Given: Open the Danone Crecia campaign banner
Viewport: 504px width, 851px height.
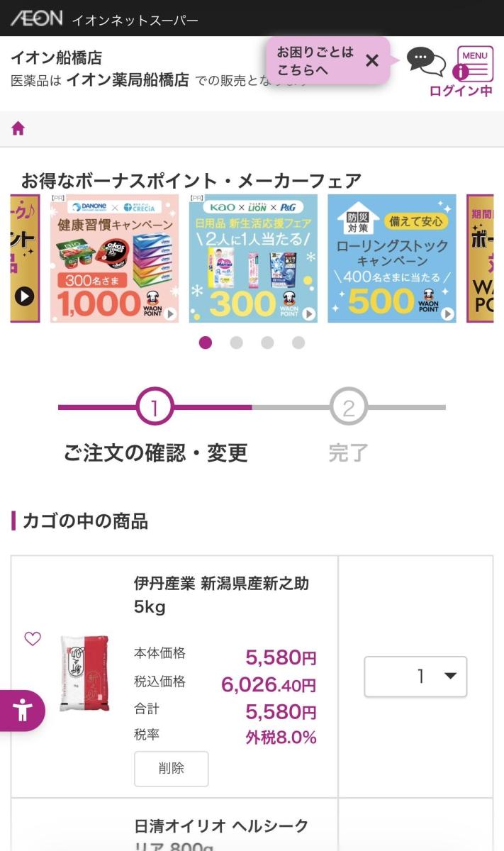Looking at the screenshot, I should click(114, 258).
